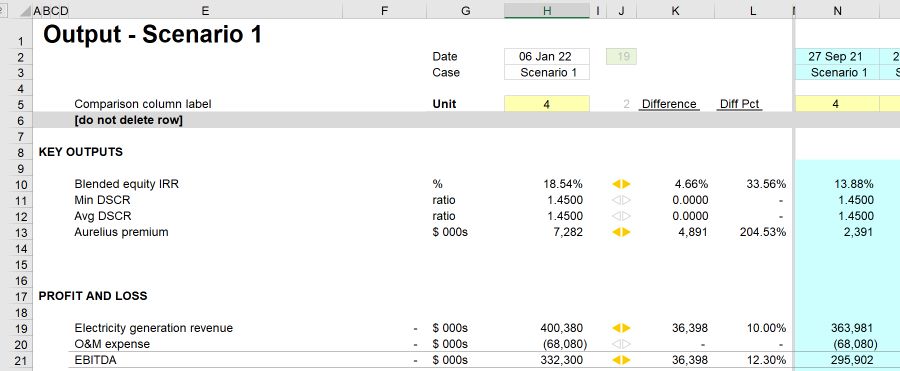Click yellow arrows icon in EBITDA row
Viewport: 900px width, 371px height.
pos(621,361)
